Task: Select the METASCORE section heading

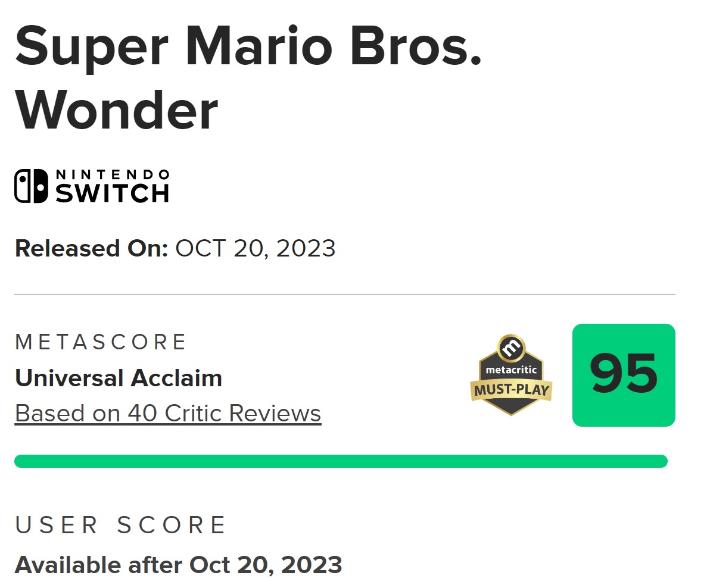Action: click(101, 342)
